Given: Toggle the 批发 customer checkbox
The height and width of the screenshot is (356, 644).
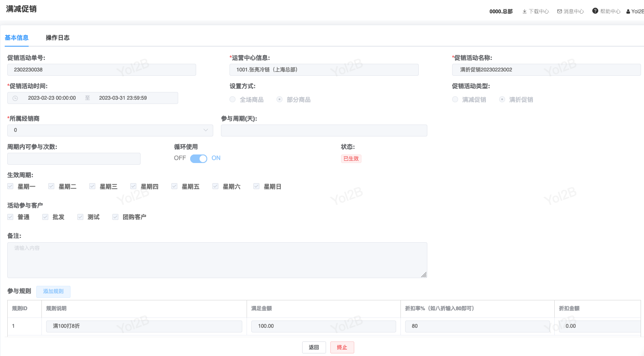Looking at the screenshot, I should 45,217.
